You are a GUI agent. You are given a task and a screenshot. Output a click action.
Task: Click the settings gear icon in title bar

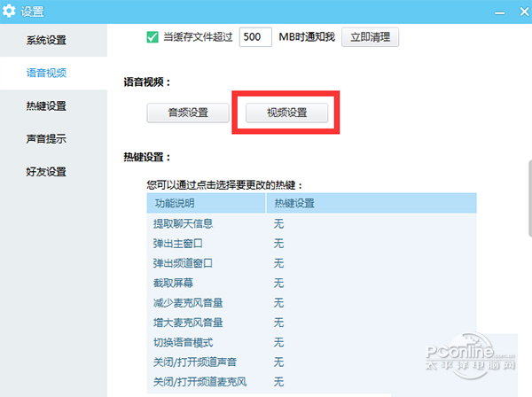coord(9,11)
